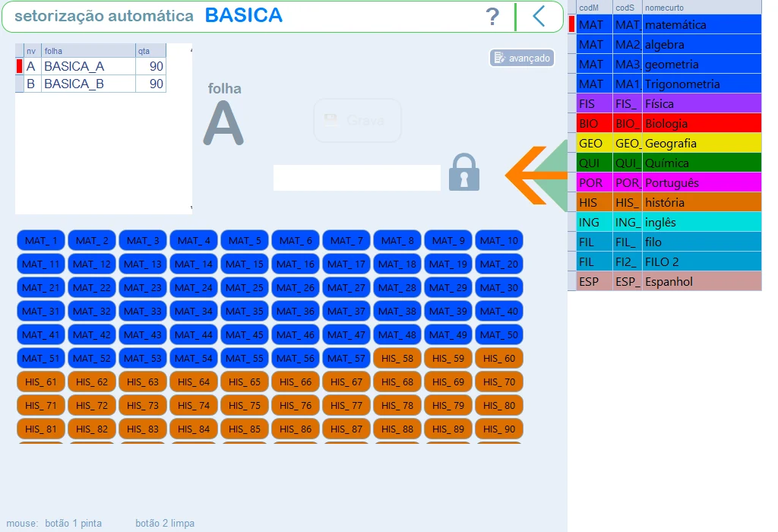Paint question cell HIS_ 58
This screenshot has width=778, height=532.
pyautogui.click(x=397, y=358)
